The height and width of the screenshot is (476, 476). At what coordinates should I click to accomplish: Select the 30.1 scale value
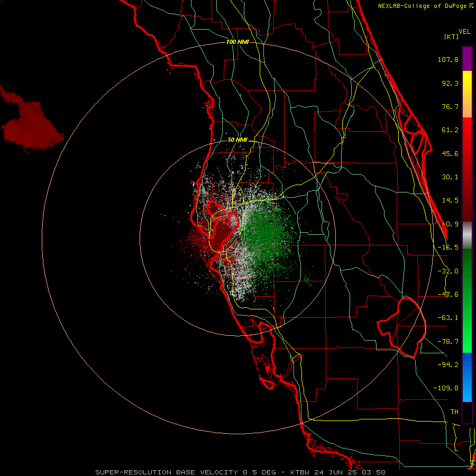(x=450, y=177)
